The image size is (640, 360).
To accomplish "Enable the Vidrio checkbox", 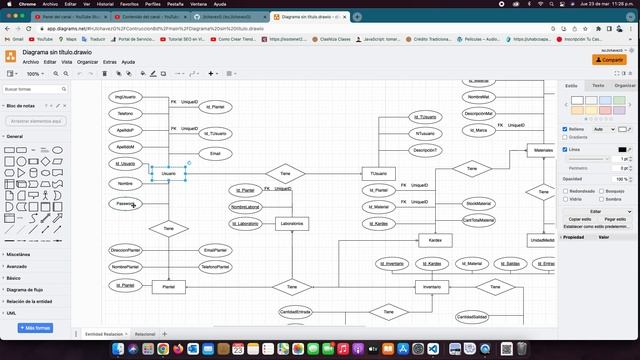I will pyautogui.click(x=565, y=199).
